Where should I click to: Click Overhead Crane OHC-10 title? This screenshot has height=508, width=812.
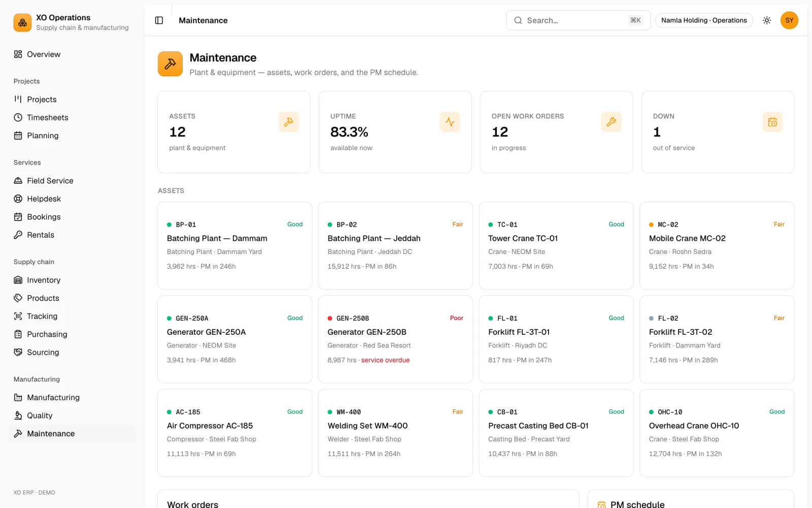694,426
